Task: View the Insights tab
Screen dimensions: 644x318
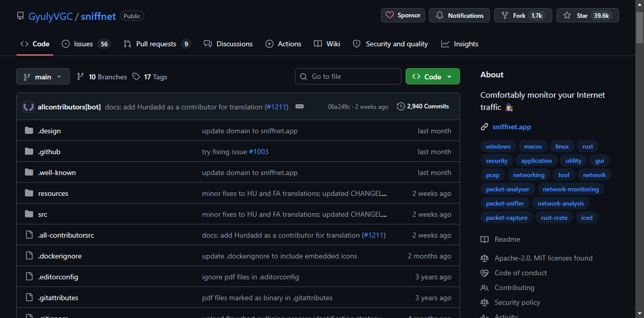Action: pos(460,44)
